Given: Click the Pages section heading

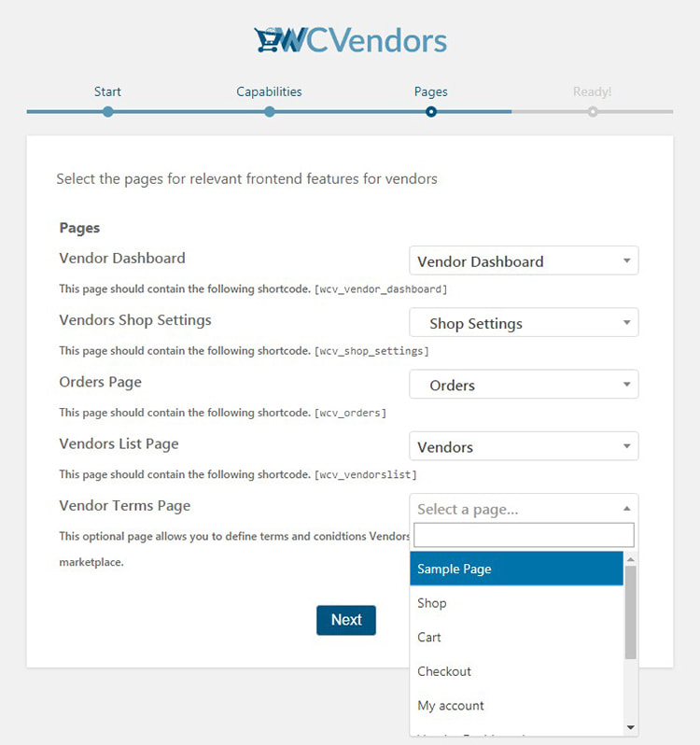Looking at the screenshot, I should pyautogui.click(x=79, y=228).
